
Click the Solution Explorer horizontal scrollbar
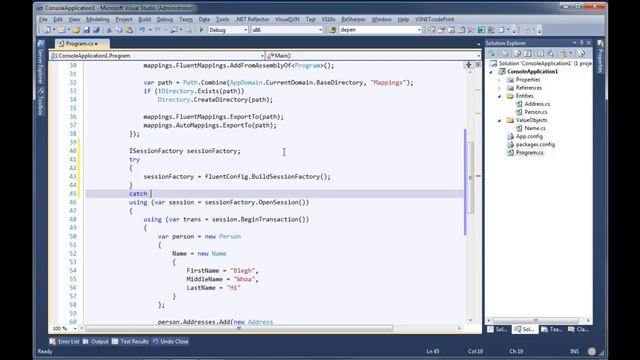536,320
